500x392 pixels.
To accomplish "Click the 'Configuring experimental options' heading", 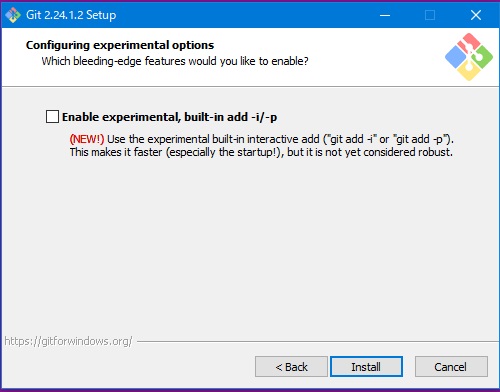I will pos(120,45).
